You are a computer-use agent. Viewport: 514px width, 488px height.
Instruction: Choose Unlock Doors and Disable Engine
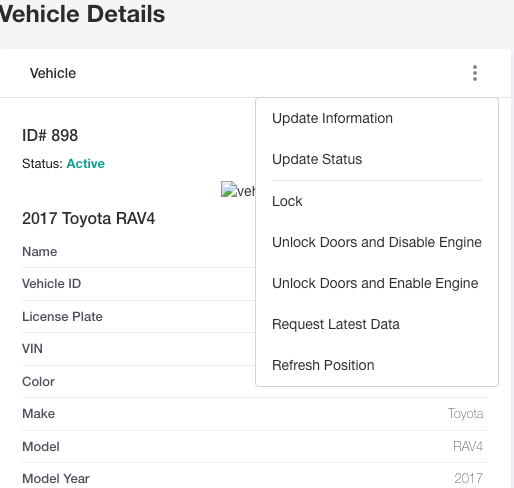(377, 242)
